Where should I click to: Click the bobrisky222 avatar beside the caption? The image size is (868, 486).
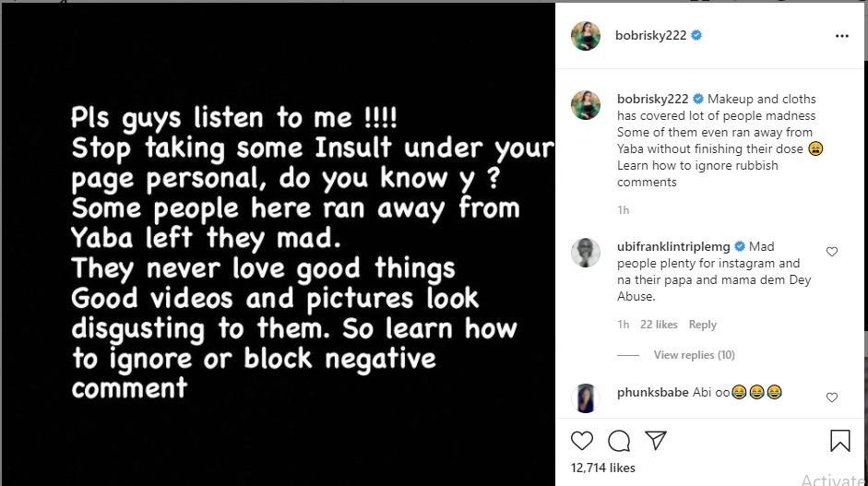coord(585,105)
